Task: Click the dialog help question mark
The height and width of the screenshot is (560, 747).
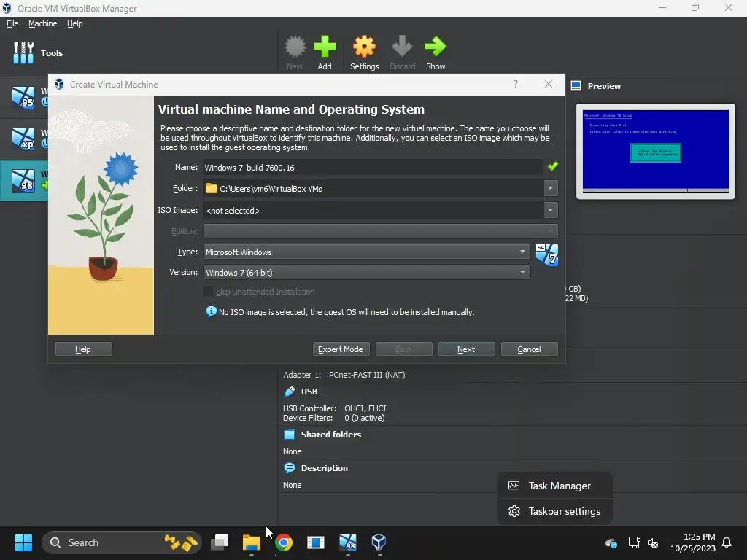Action: click(x=516, y=85)
